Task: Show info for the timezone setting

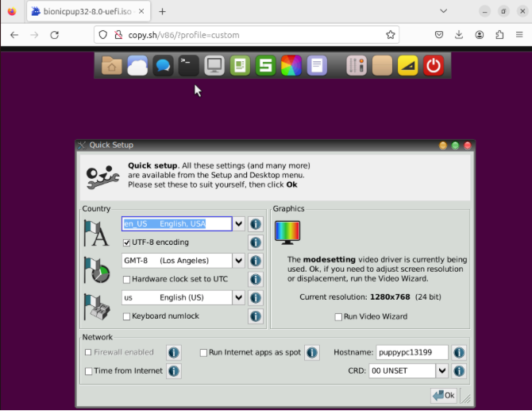Action: (x=256, y=261)
